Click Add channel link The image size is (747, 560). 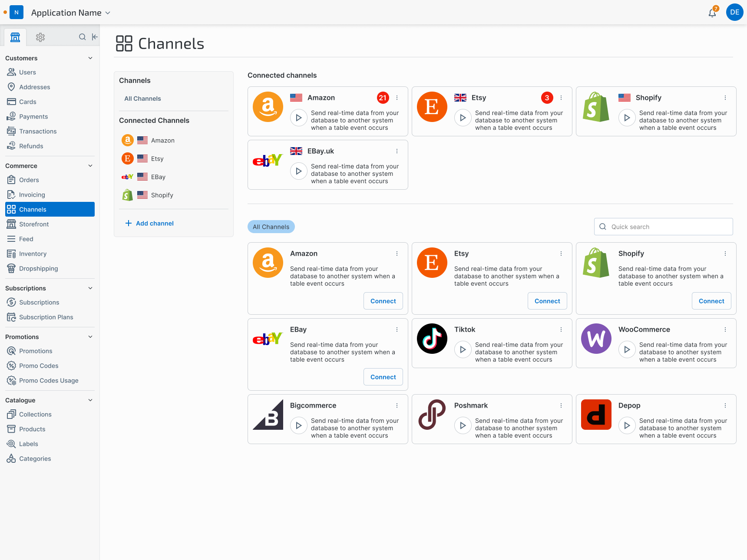[149, 223]
